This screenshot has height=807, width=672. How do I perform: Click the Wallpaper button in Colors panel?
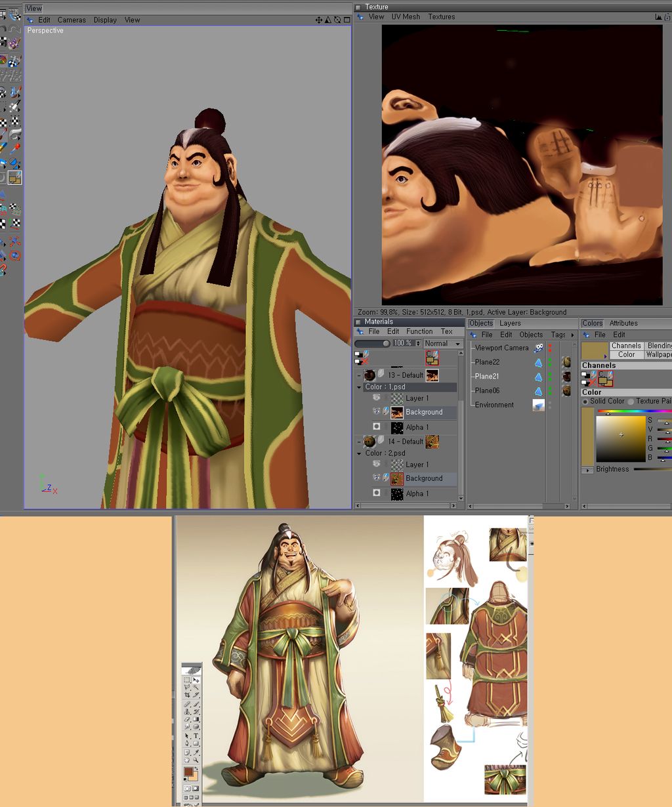tap(658, 354)
